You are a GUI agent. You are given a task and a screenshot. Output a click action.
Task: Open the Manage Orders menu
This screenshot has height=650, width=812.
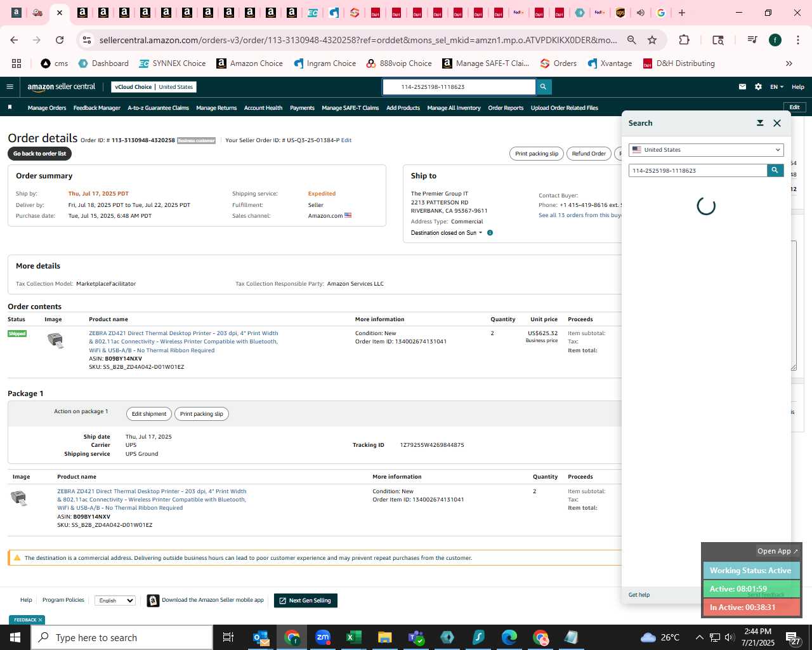click(x=47, y=108)
